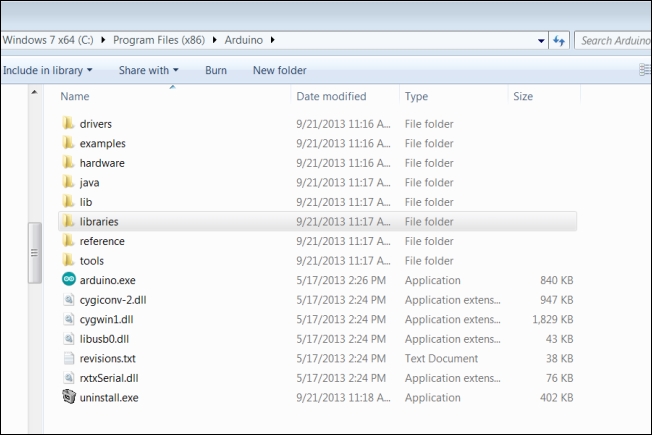Viewport: 652px width, 435px height.
Task: Click the rxtxSerial.dll file icon
Action: [69, 378]
